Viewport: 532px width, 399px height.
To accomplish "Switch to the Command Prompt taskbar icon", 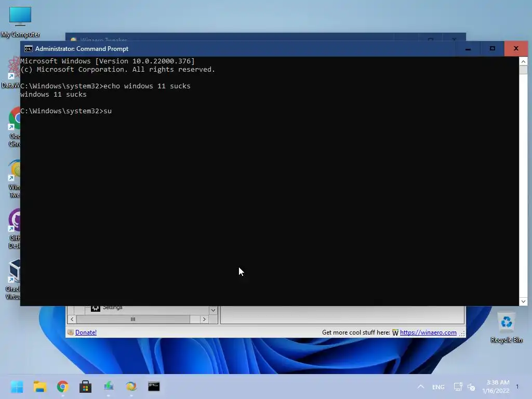I will click(x=154, y=386).
